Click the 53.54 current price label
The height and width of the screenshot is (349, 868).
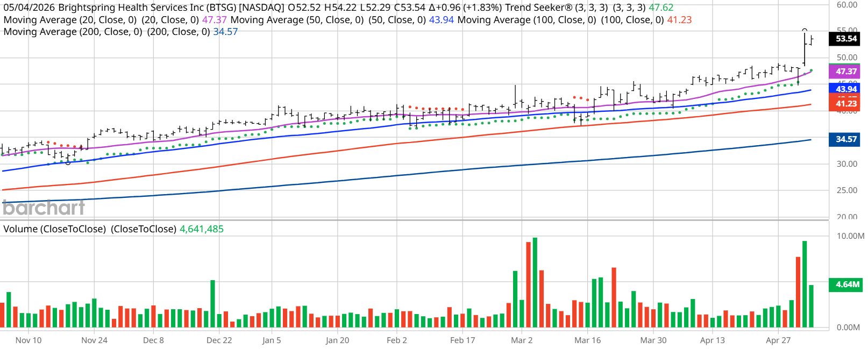tap(845, 39)
